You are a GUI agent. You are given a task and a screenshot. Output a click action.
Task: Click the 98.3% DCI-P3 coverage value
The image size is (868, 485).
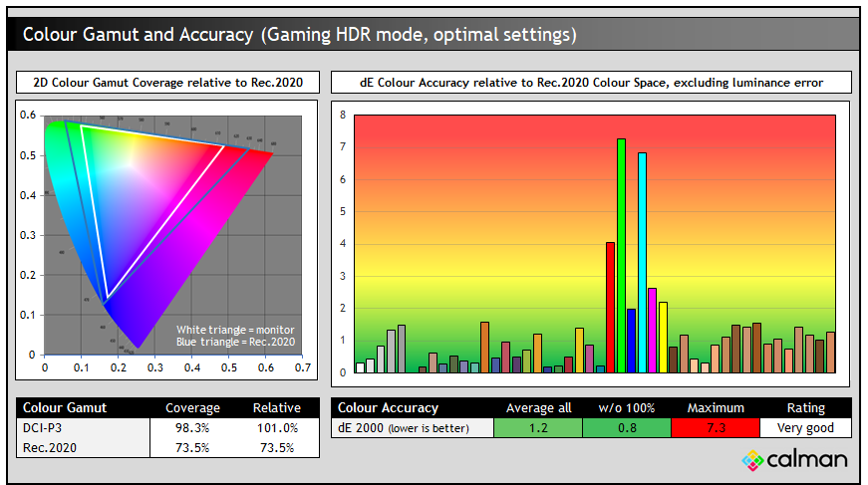click(191, 427)
